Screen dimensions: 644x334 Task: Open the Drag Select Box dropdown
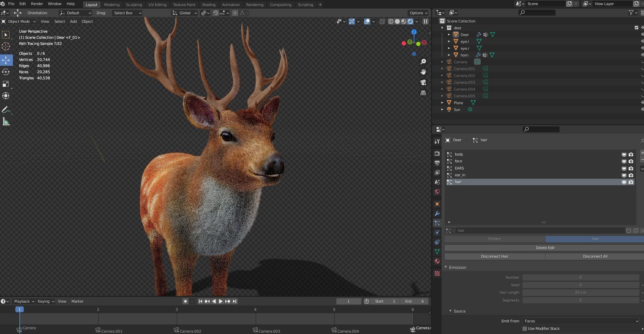(x=127, y=13)
